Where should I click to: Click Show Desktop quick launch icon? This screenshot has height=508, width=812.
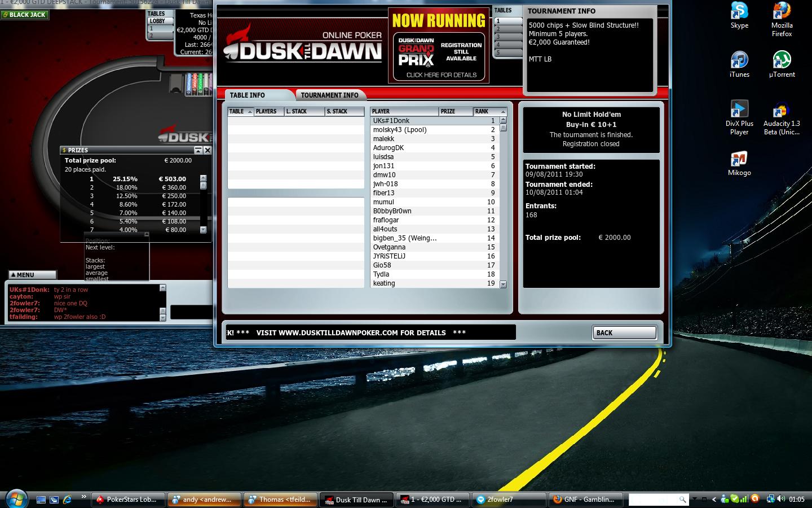tap(41, 500)
